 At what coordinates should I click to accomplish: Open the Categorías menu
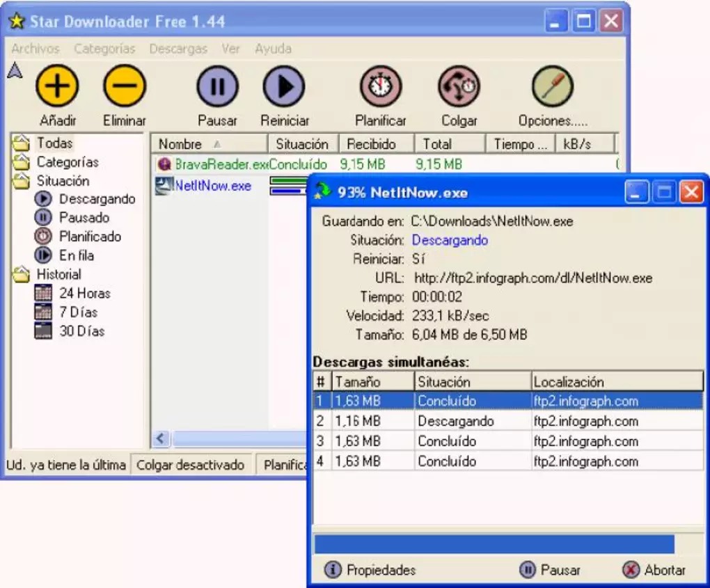[104, 49]
